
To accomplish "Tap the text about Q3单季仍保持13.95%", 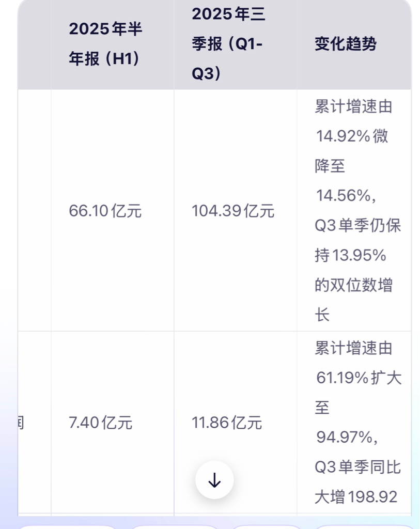I will point(357,240).
